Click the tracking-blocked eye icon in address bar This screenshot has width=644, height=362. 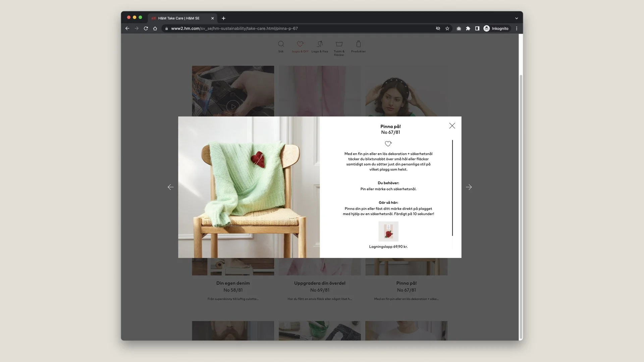[x=438, y=28]
